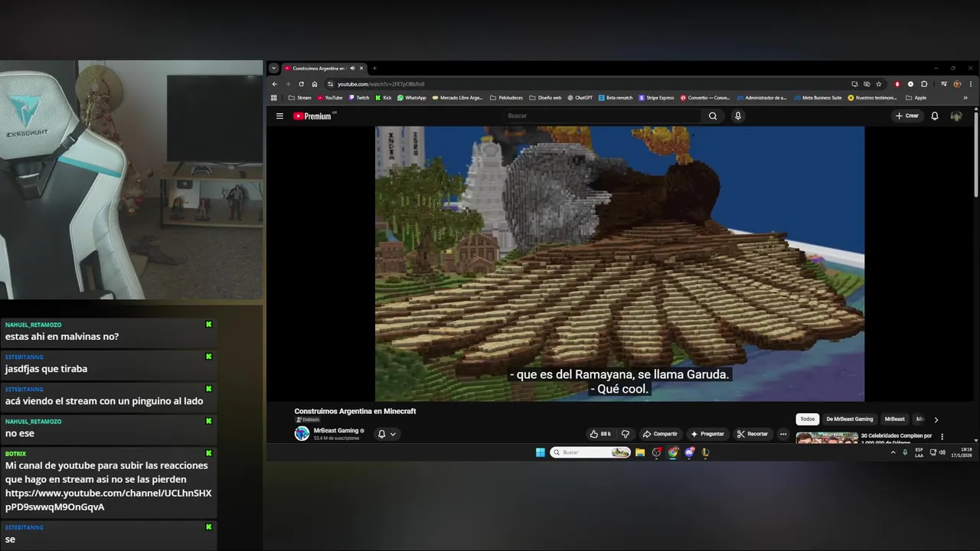Click the Compartir share button
This screenshot has height=551, width=980.
click(x=660, y=434)
